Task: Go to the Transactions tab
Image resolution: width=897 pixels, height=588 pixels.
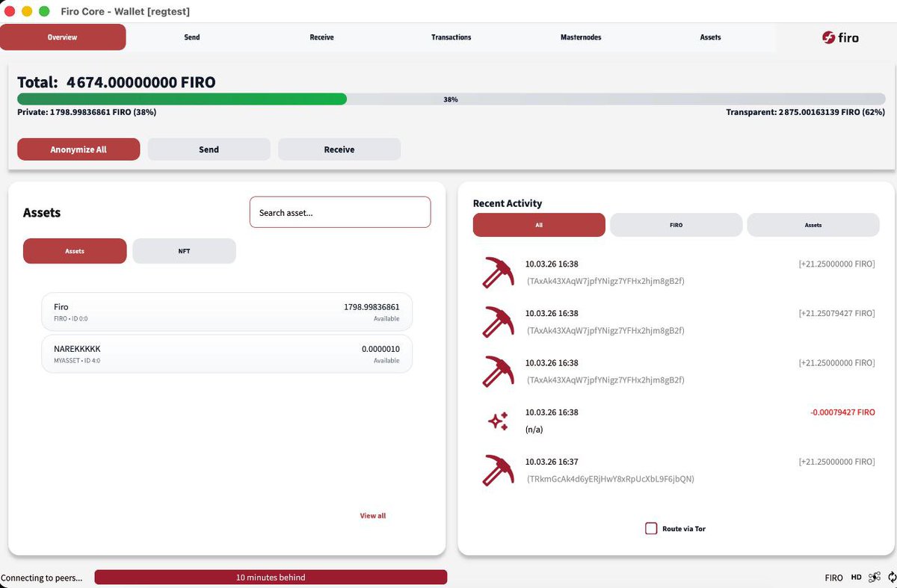Action: click(451, 37)
